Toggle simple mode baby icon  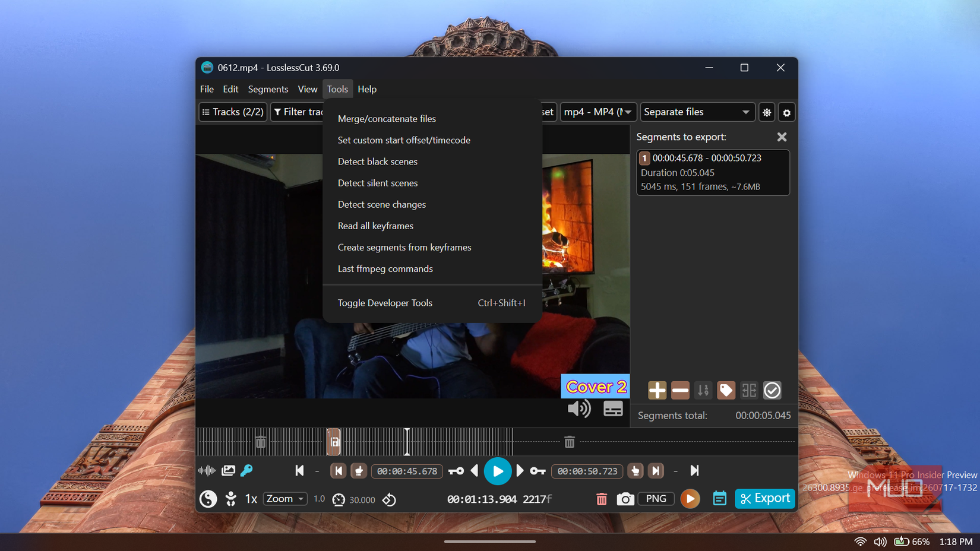[230, 499]
